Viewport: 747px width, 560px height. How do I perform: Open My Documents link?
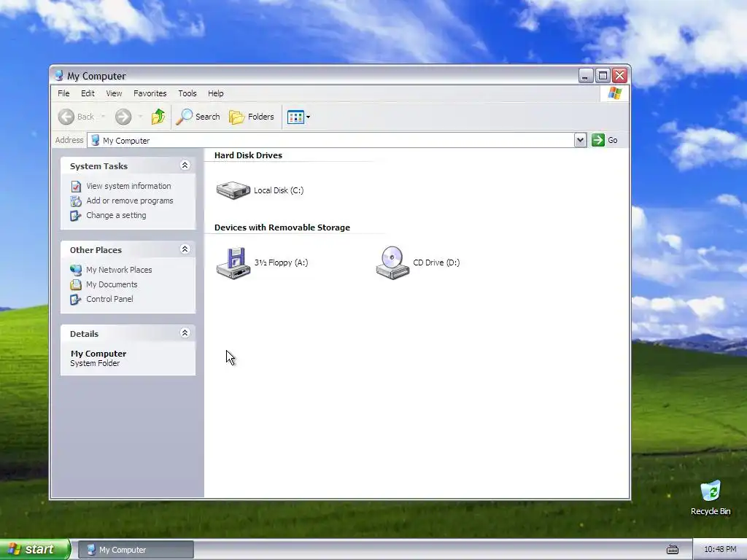[112, 284]
